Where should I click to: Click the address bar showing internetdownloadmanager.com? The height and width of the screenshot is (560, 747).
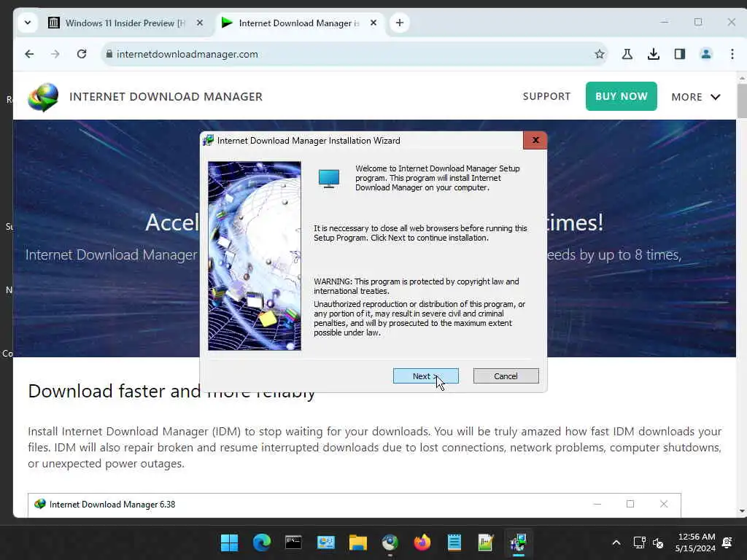pos(354,54)
